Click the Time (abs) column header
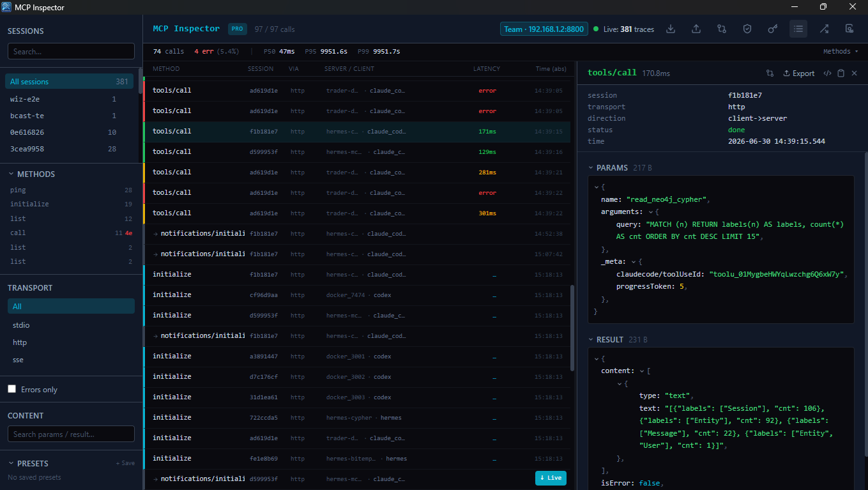Screen dimensions: 868x490 tap(551, 68)
